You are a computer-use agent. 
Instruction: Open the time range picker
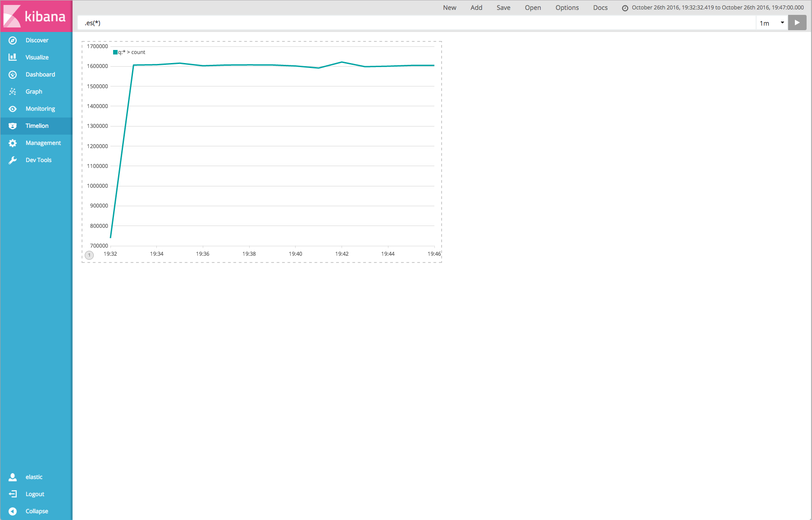pyautogui.click(x=713, y=8)
